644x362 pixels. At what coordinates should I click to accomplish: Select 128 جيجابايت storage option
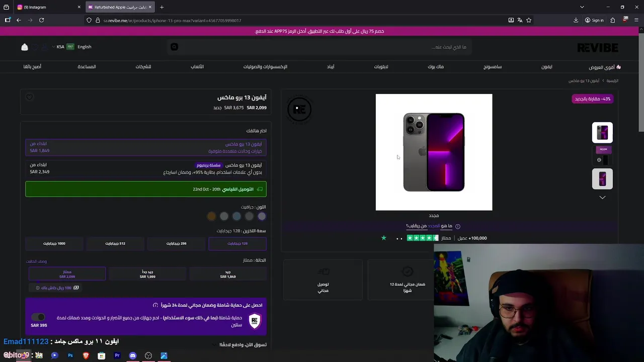click(x=237, y=243)
